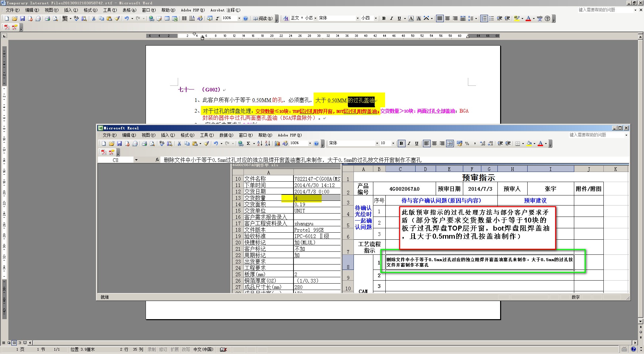Select Excel column header H
This screenshot has width=644, height=354.
click(512, 169)
